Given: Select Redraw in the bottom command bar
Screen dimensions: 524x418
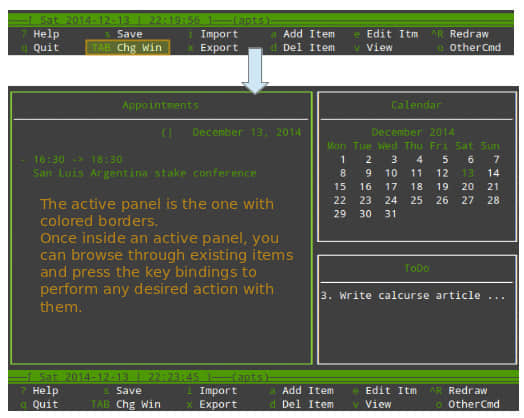Looking at the screenshot, I should 468,390.
